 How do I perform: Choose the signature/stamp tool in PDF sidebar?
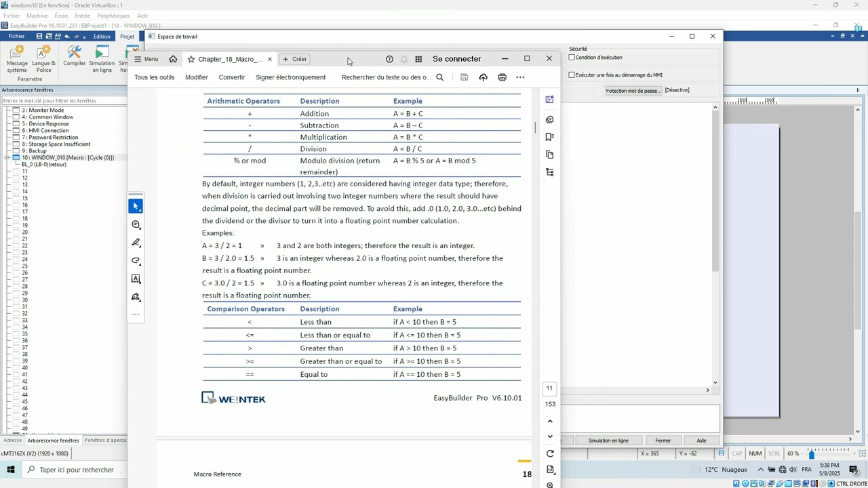coord(136,297)
